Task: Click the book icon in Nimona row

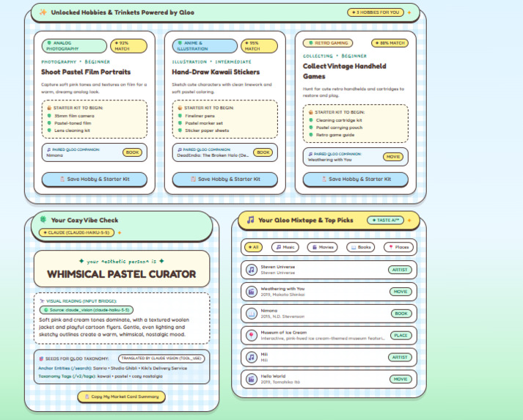Action: pos(251,313)
